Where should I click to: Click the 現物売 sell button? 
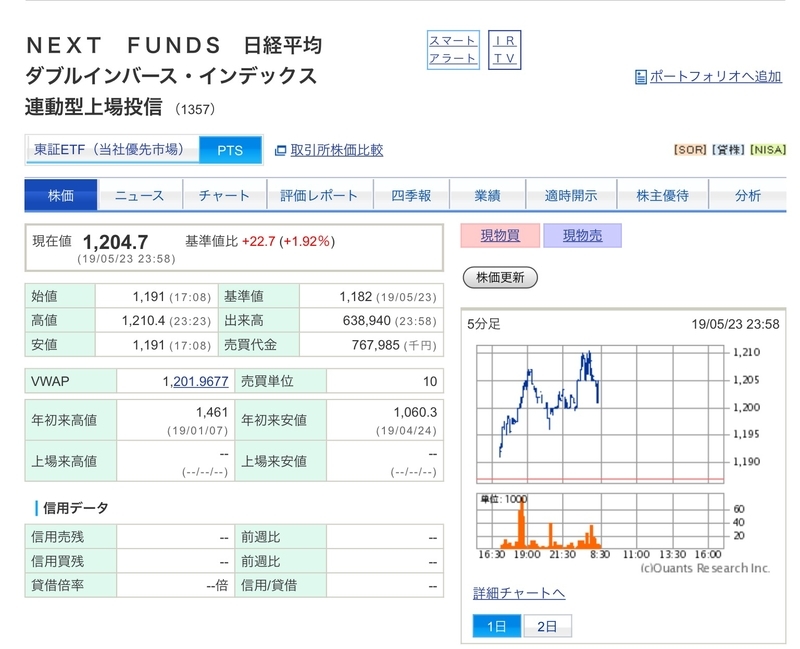[x=582, y=235]
